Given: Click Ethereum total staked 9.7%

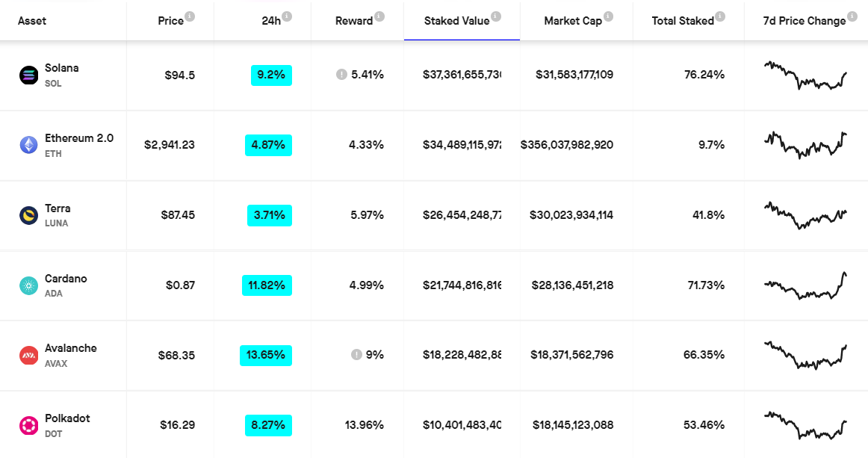Looking at the screenshot, I should [712, 145].
